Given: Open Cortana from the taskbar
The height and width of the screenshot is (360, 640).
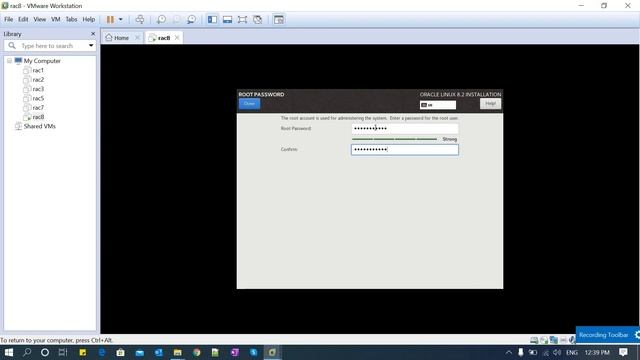Looking at the screenshot, I should point(45,352).
